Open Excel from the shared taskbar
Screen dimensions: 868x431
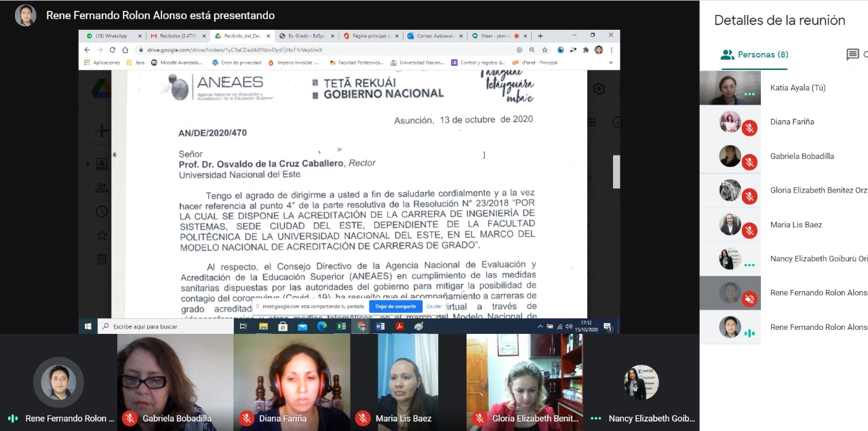(x=342, y=326)
